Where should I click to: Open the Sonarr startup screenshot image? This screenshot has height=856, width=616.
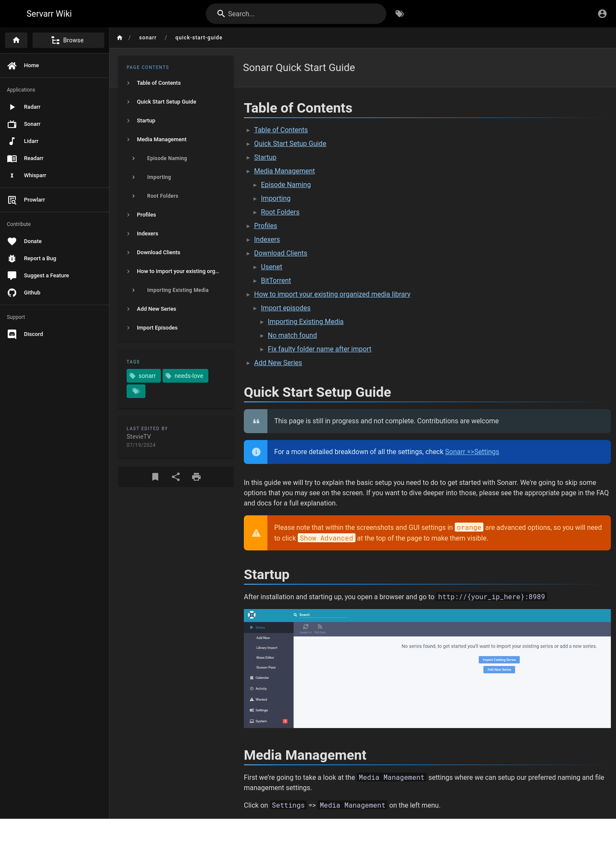[x=427, y=669]
